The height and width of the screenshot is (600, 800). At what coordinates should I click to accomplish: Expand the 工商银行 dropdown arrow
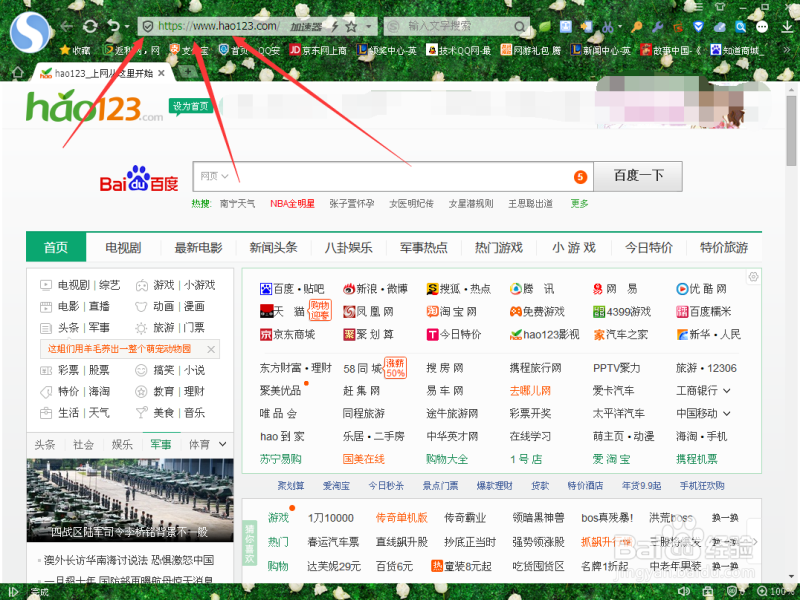[x=727, y=391]
